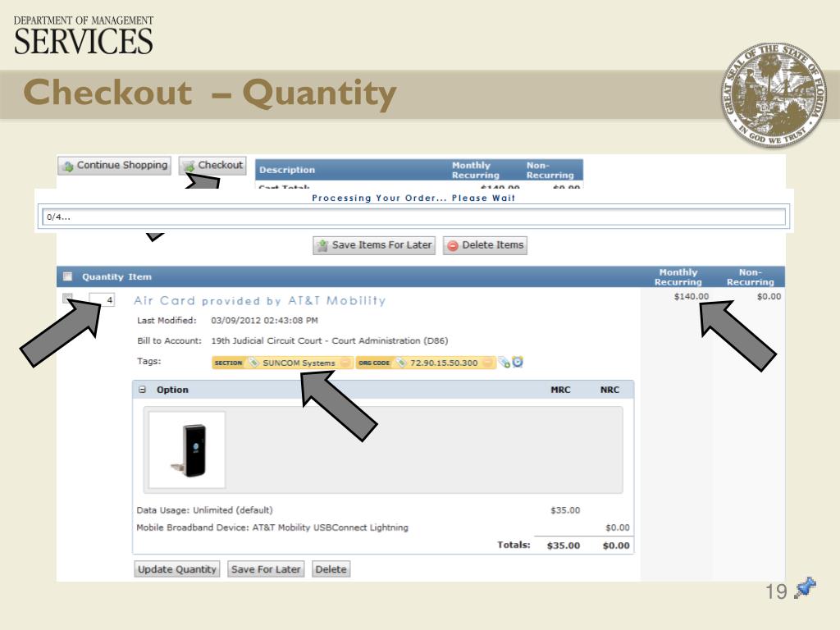The height and width of the screenshot is (630, 840).
Task: Open the Air Card provided by AT&T Mobility link
Action: (260, 300)
